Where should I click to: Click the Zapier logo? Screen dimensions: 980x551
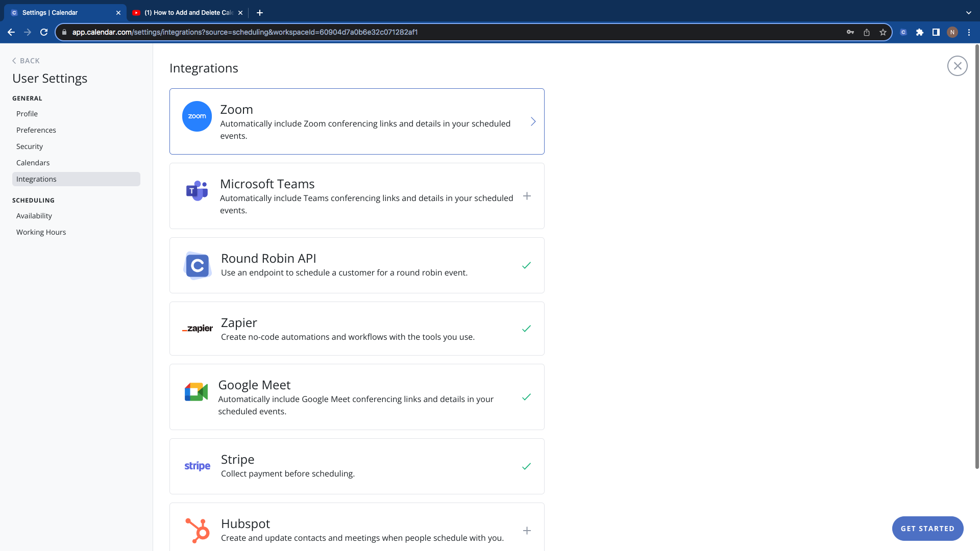tap(198, 329)
